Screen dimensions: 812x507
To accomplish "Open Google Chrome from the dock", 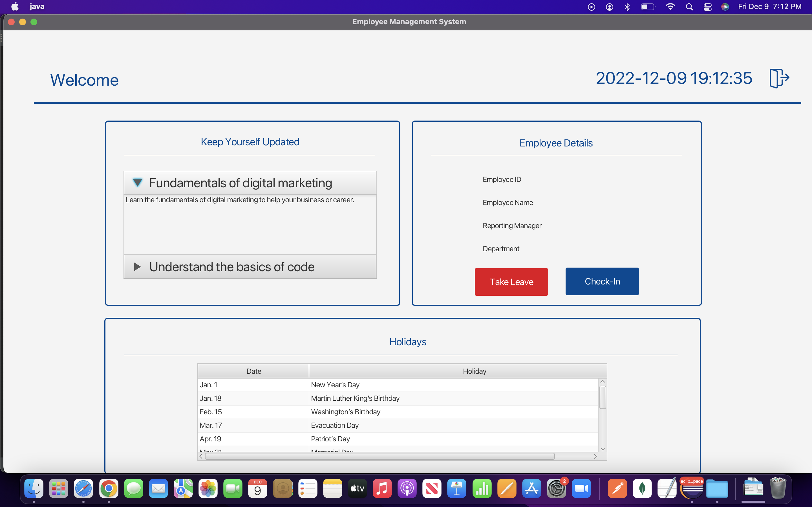I will 108,489.
